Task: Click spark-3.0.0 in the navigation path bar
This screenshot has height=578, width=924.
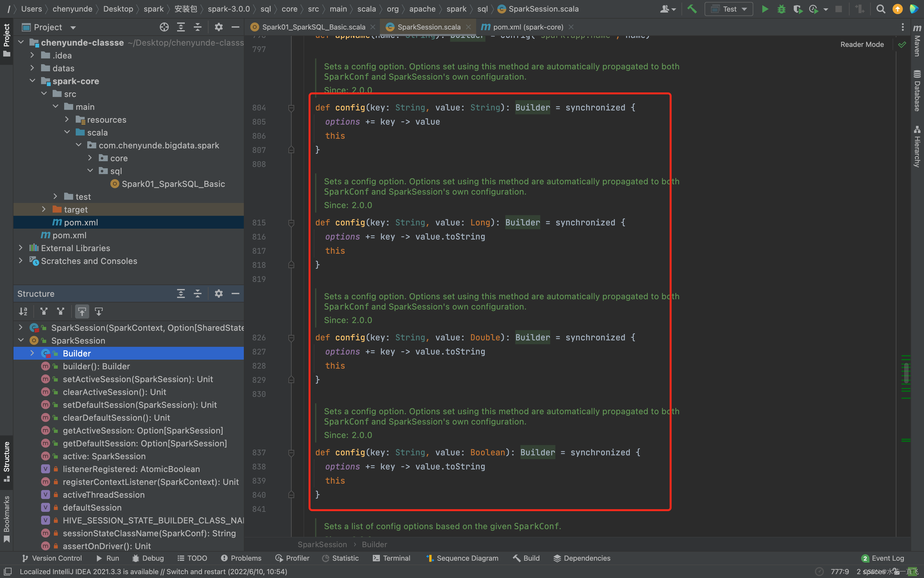Action: click(229, 9)
